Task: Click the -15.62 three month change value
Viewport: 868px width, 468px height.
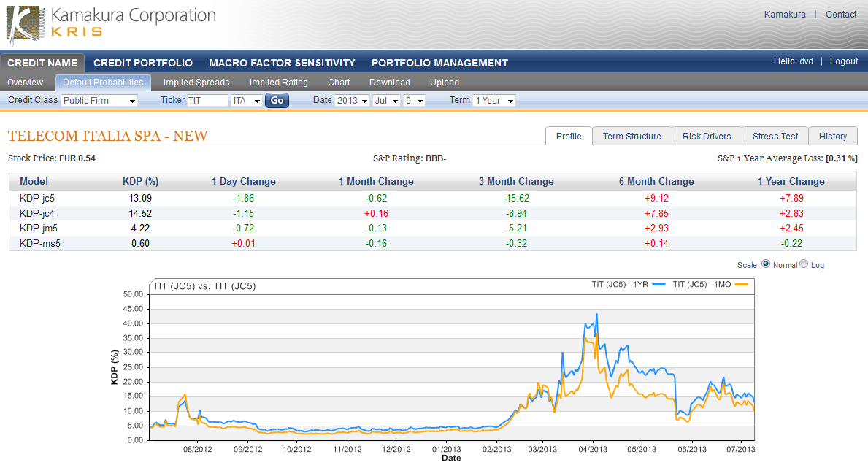Action: tap(516, 199)
